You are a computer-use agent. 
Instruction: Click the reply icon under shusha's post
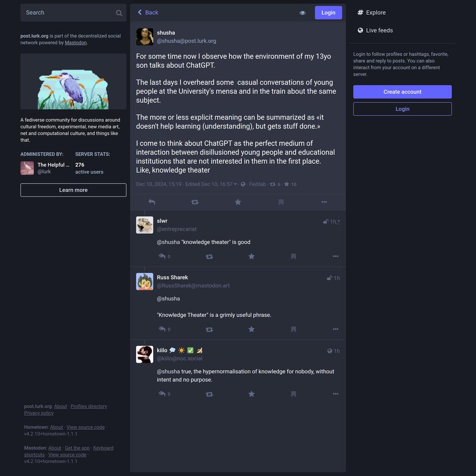click(x=152, y=202)
